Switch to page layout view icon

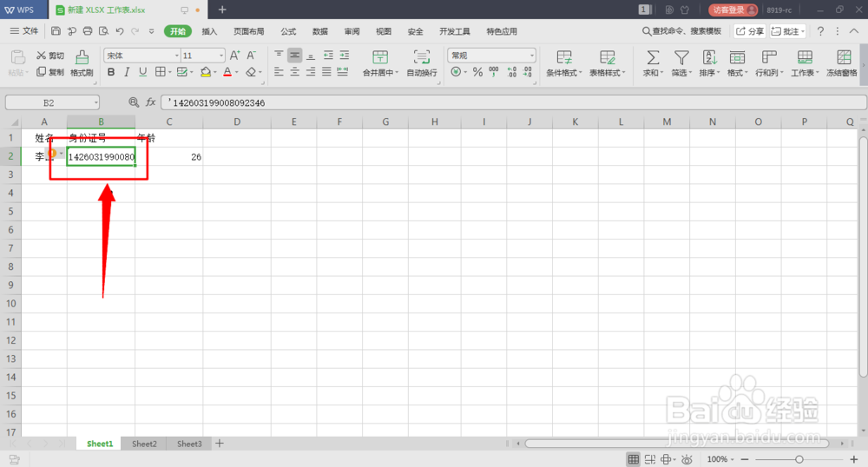[650, 459]
